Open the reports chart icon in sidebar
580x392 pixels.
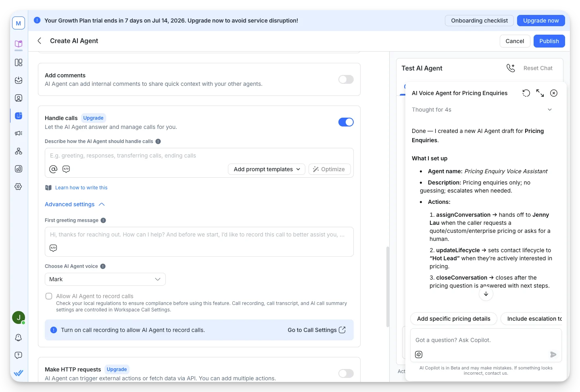click(19, 169)
